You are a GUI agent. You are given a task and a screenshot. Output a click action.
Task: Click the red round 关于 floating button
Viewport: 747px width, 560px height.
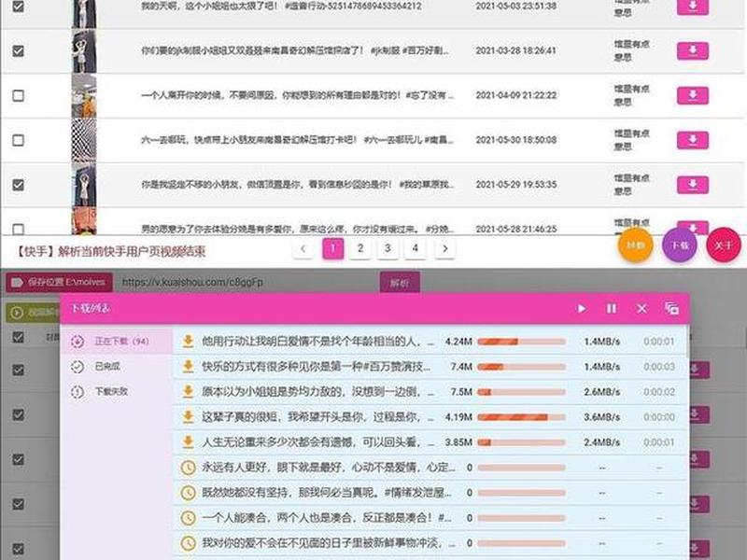(723, 245)
